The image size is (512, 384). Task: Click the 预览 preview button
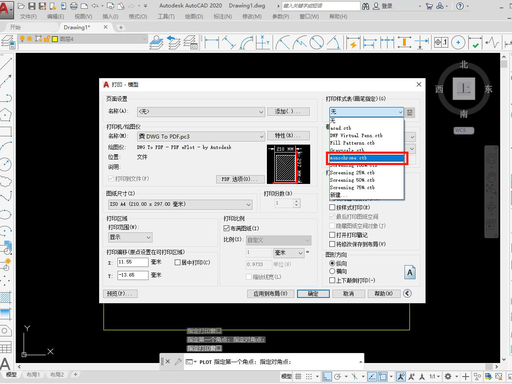[x=120, y=293]
